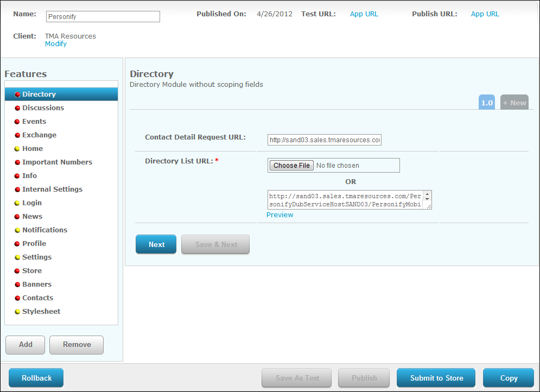The height and width of the screenshot is (392, 540).
Task: Preview the directory list URL
Action: [x=279, y=214]
